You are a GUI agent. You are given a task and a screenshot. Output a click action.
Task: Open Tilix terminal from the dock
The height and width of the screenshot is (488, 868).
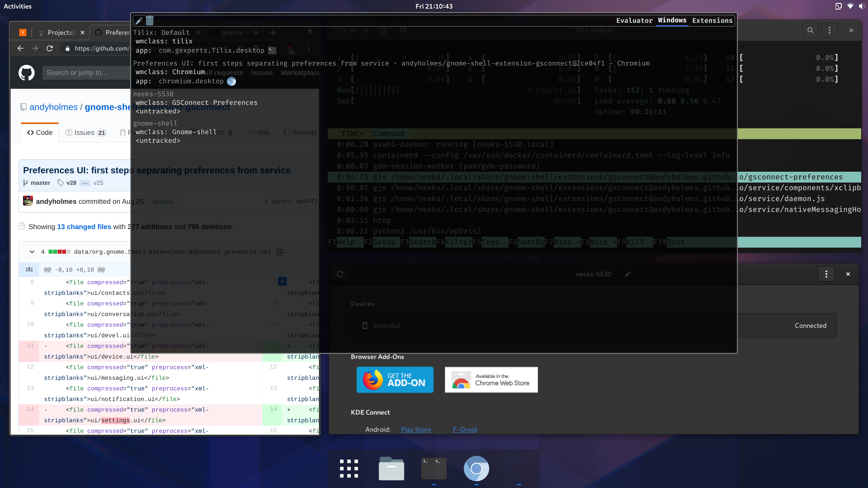pyautogui.click(x=434, y=469)
